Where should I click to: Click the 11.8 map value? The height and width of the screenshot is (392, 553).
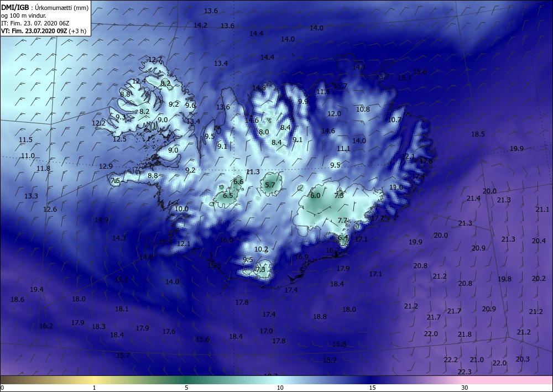[x=43, y=168]
